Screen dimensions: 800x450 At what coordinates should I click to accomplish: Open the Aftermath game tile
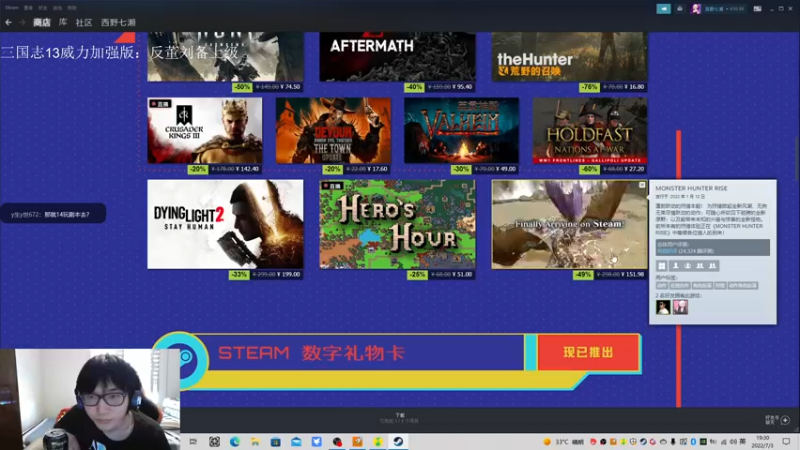click(x=397, y=56)
